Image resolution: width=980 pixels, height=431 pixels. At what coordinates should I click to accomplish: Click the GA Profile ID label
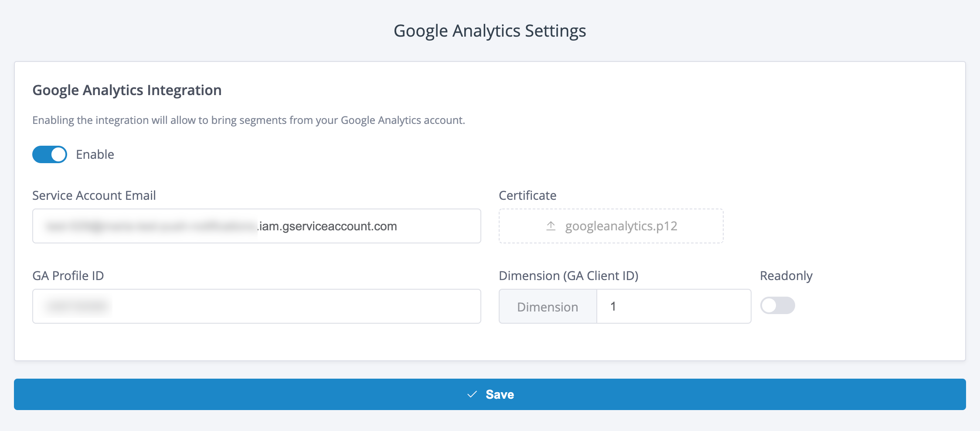tap(68, 276)
